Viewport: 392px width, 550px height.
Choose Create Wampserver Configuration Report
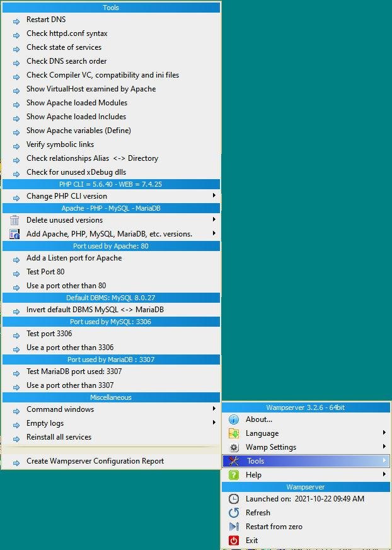click(x=111, y=461)
